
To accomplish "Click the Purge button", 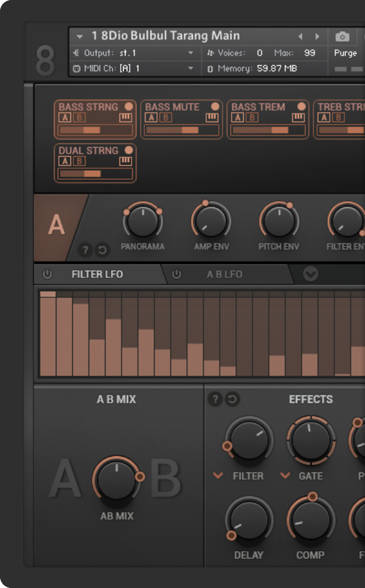I will [345, 53].
